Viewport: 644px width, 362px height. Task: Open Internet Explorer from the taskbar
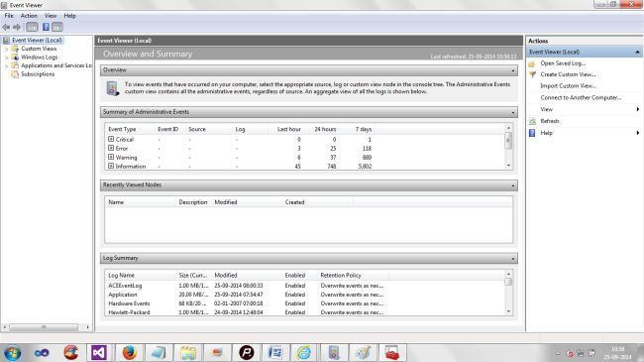pos(304,353)
